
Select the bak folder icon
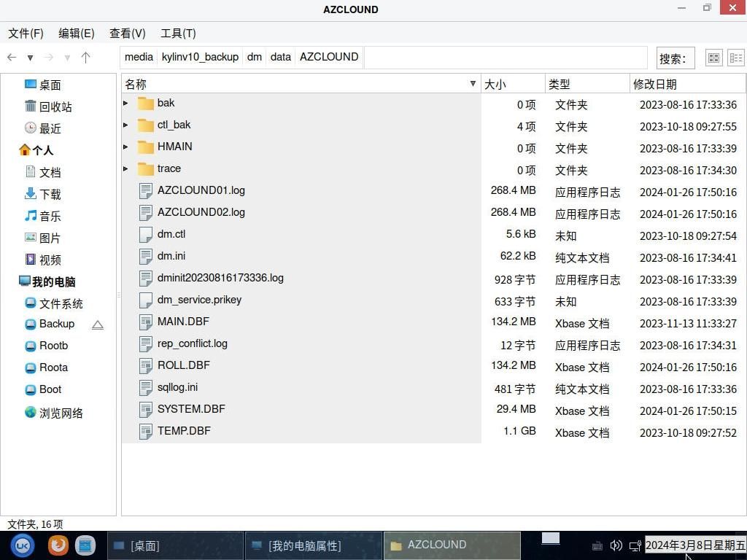(145, 104)
